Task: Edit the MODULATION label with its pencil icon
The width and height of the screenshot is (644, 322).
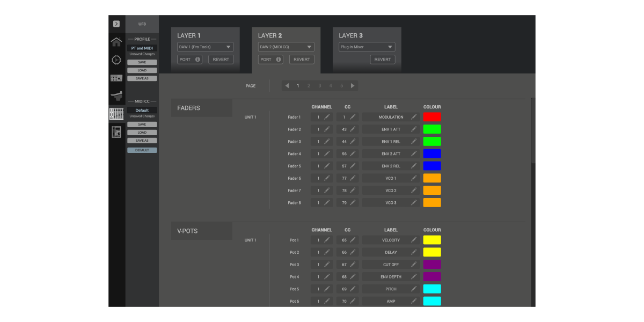Action: tap(414, 117)
